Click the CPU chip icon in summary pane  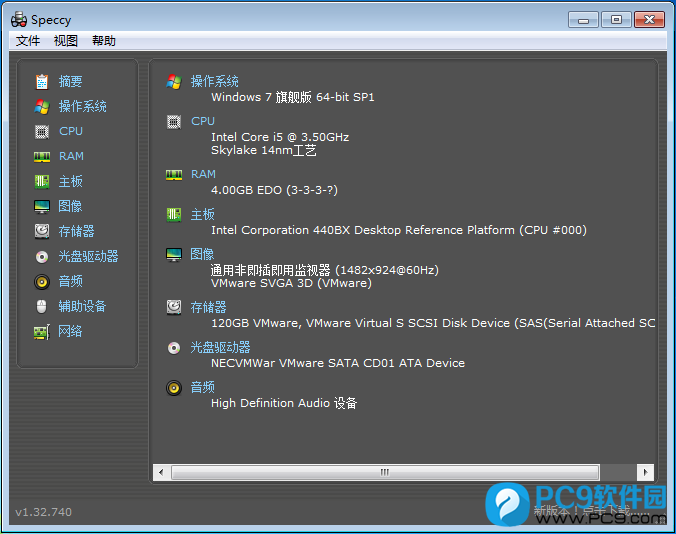(x=174, y=122)
